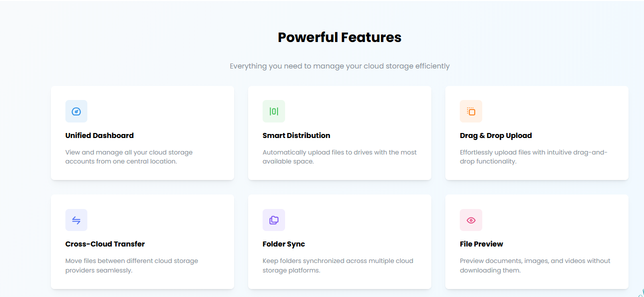
Task: Select the Cross-Cloud Transfer arrows icon
Action: (76, 219)
